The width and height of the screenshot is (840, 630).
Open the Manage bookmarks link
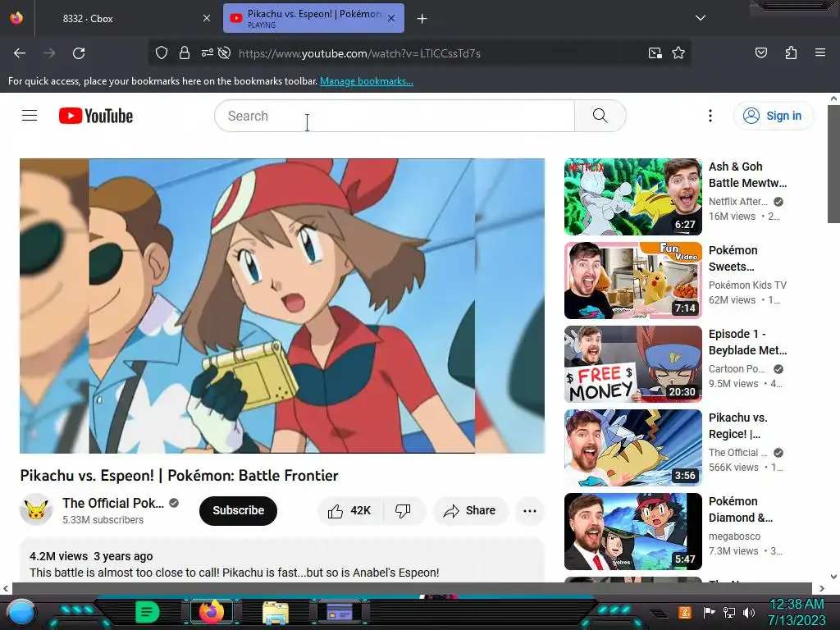[367, 81]
